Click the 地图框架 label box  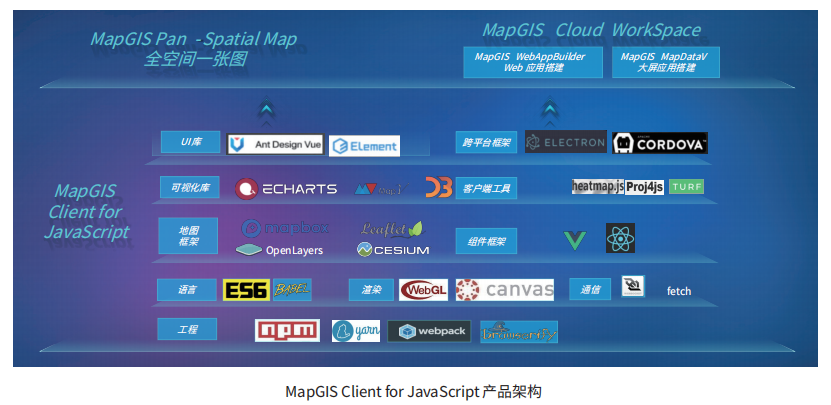pyautogui.click(x=188, y=236)
